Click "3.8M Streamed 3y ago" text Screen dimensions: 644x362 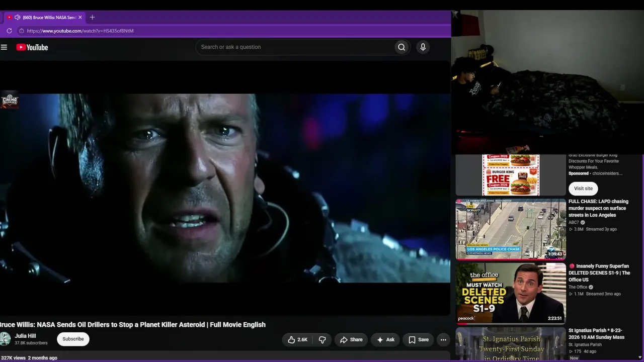pos(593,229)
